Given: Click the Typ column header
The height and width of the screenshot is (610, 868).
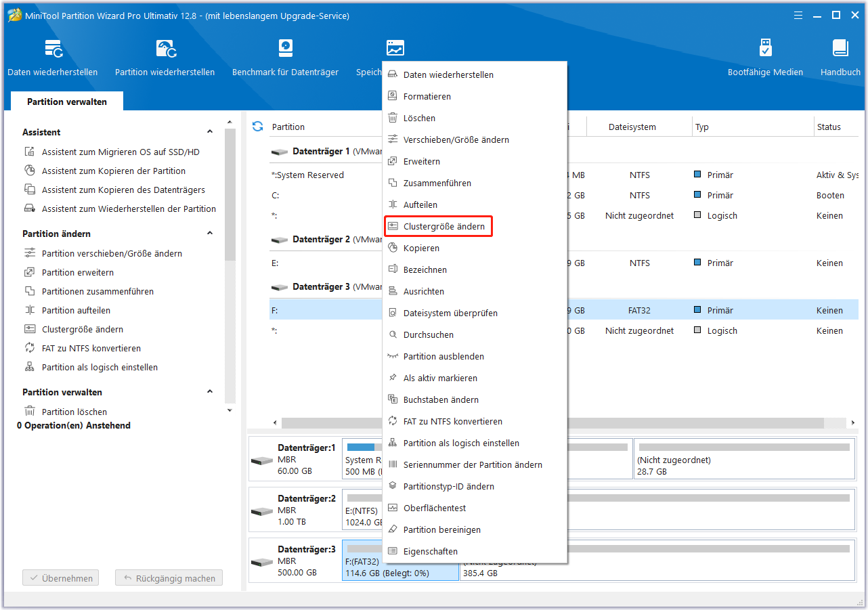Looking at the screenshot, I should tap(753, 127).
